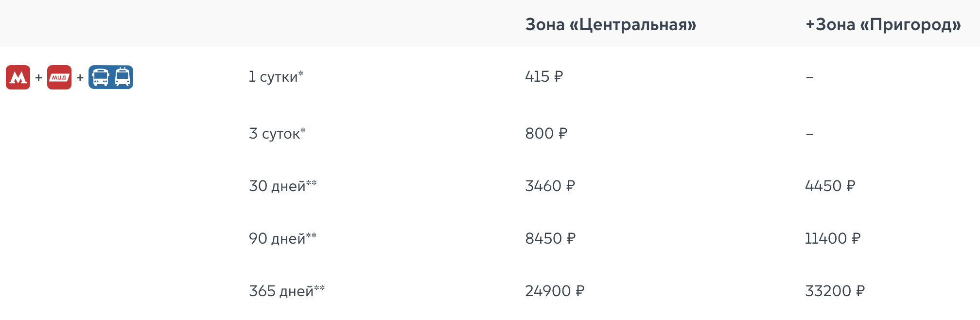Select the 8450 ₽ price
This screenshot has width=980, height=320.
click(x=550, y=238)
